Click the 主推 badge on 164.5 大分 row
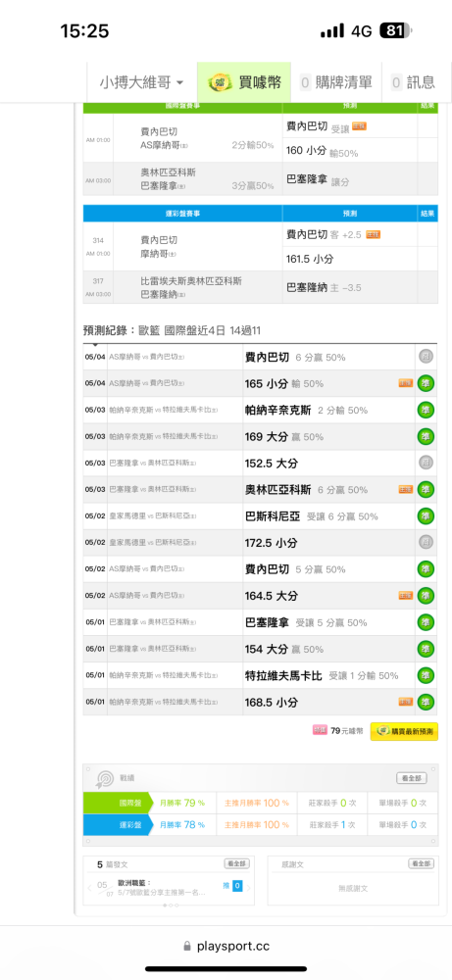Viewport: 452px width, 980px height. (406, 596)
